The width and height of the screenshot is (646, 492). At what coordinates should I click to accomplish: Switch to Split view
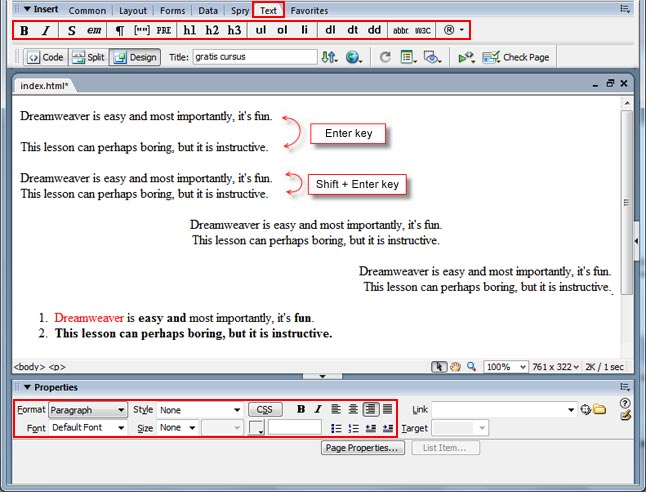click(x=88, y=57)
